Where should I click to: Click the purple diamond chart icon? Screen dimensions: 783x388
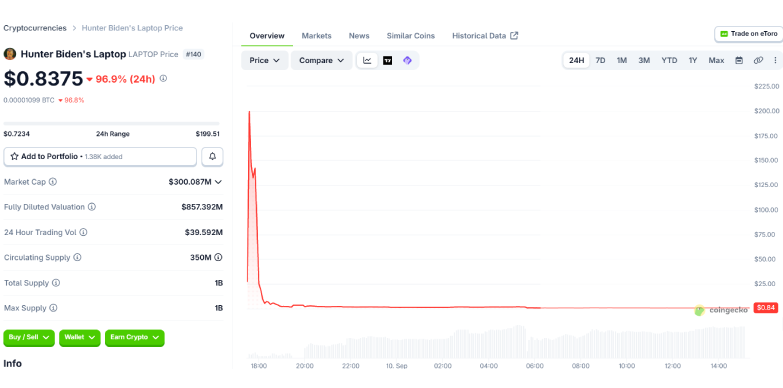407,60
